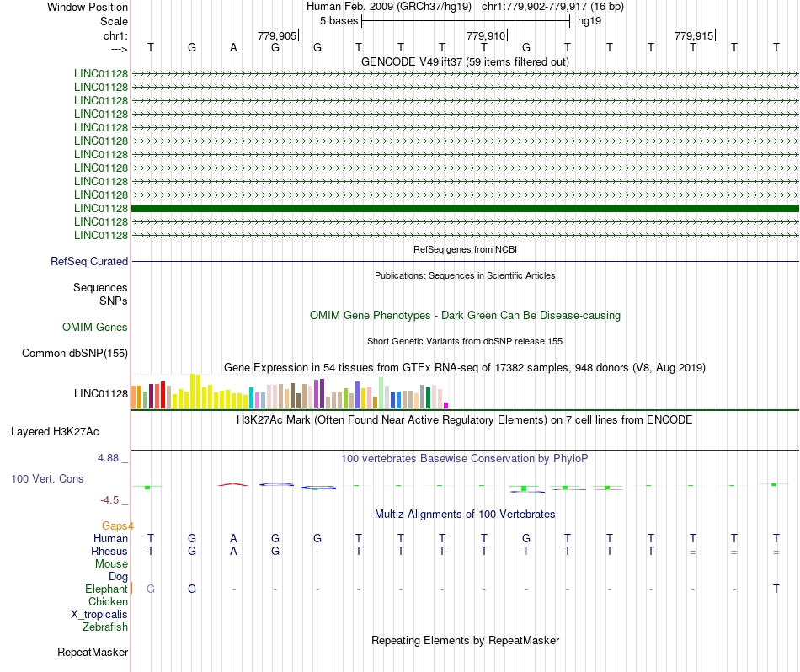Click the 779,910 position marker on ruler
This screenshot has height=672, width=800.
point(486,35)
